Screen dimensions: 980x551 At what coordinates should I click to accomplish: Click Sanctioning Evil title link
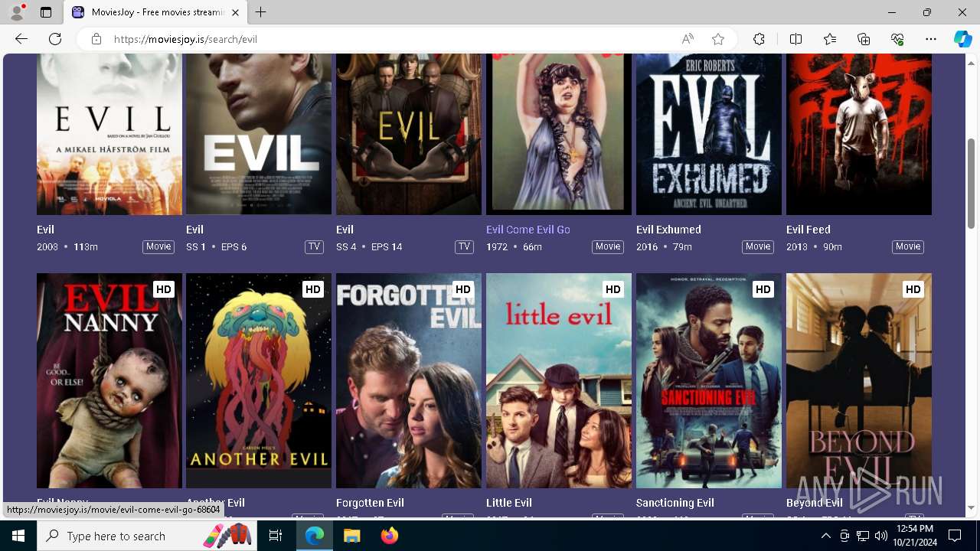coord(675,503)
